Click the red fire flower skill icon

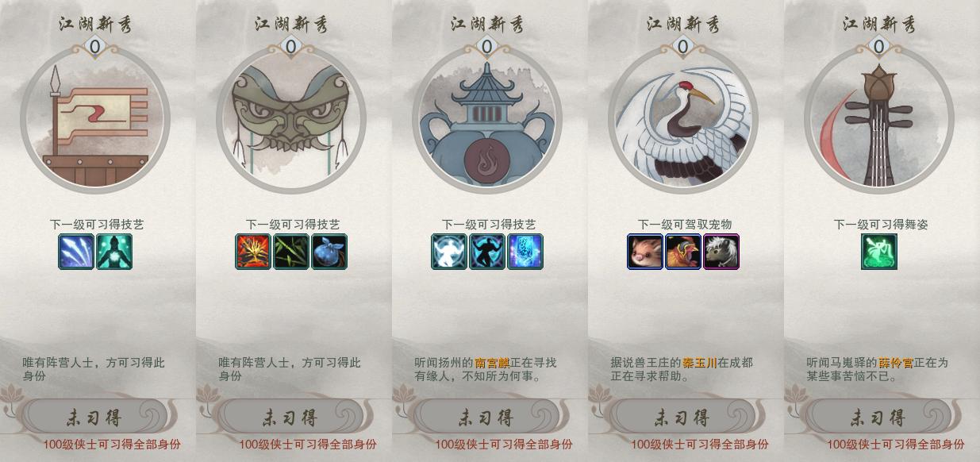click(253, 252)
